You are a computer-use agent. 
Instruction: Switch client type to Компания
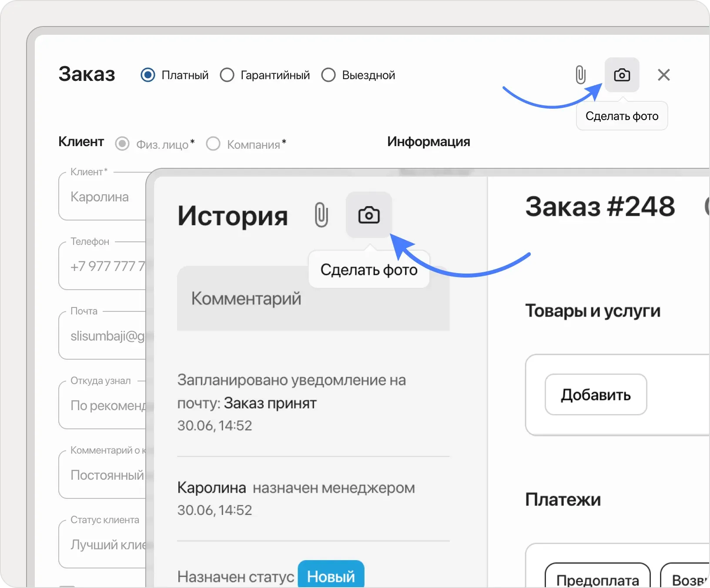coord(213,144)
